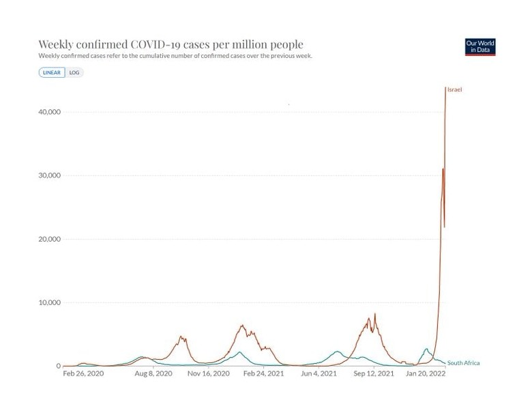Click the 20,000 y-axis label
The width and height of the screenshot is (532, 415).
point(50,239)
